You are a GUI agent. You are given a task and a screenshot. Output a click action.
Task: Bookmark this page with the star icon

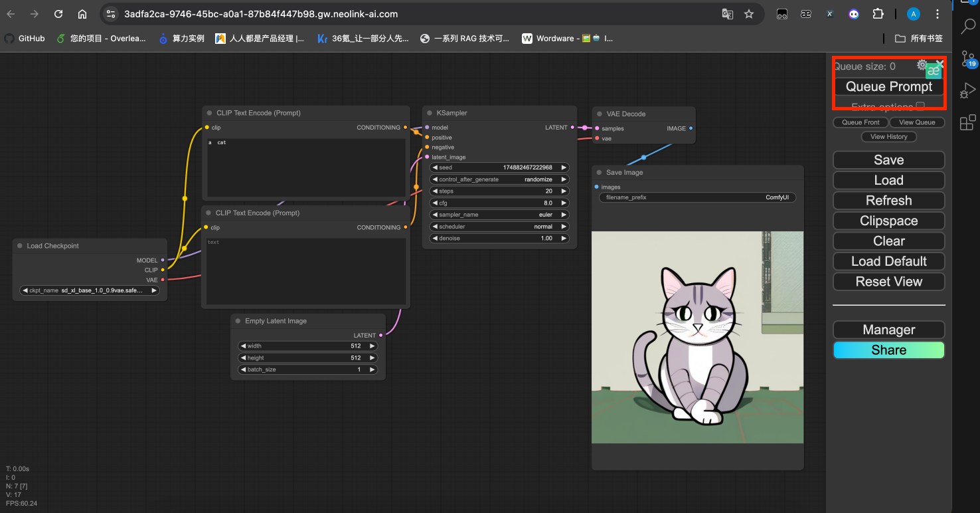(x=749, y=14)
